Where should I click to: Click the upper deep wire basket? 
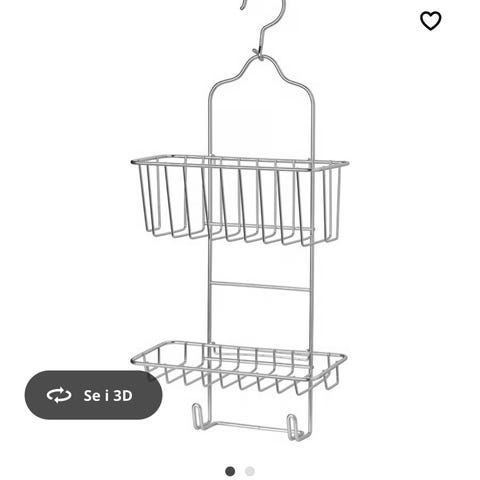(x=240, y=200)
